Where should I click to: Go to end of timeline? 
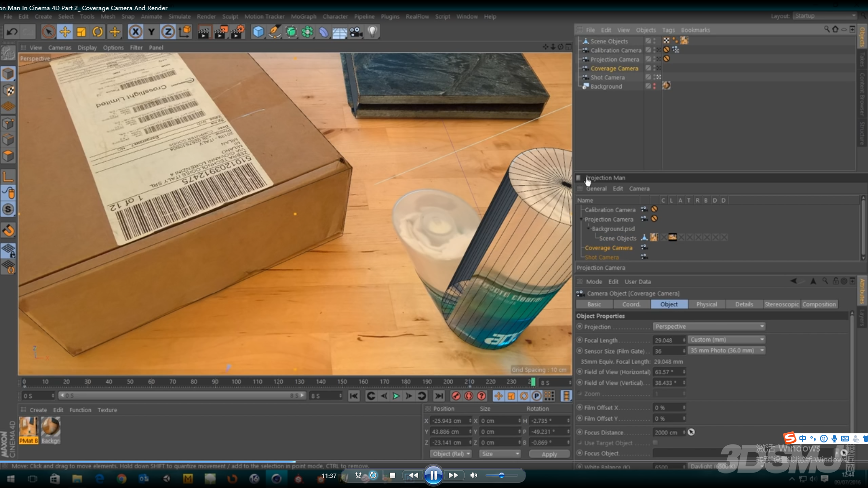(439, 396)
